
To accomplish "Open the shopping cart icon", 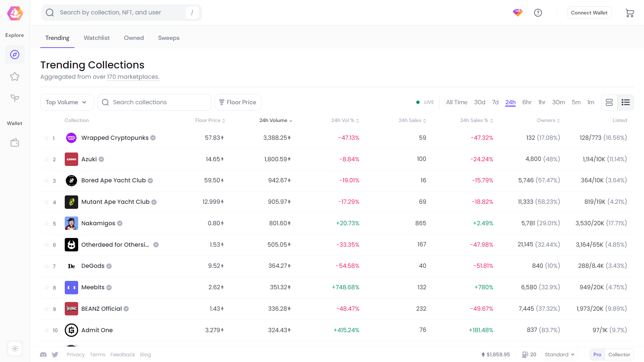I will pyautogui.click(x=630, y=13).
